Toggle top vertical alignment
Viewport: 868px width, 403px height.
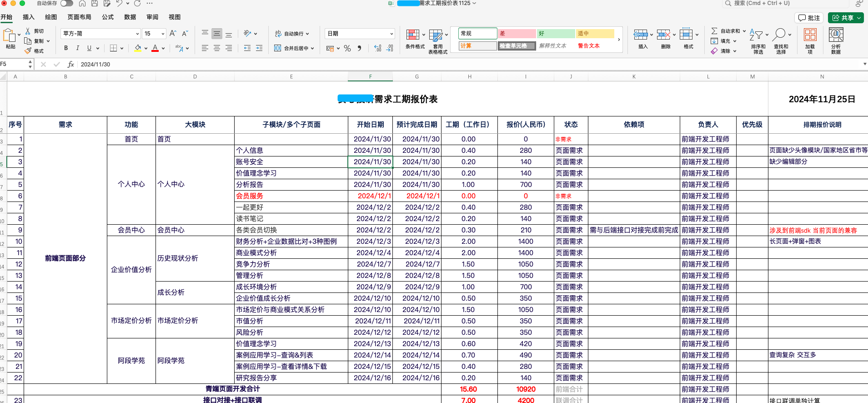coord(205,34)
